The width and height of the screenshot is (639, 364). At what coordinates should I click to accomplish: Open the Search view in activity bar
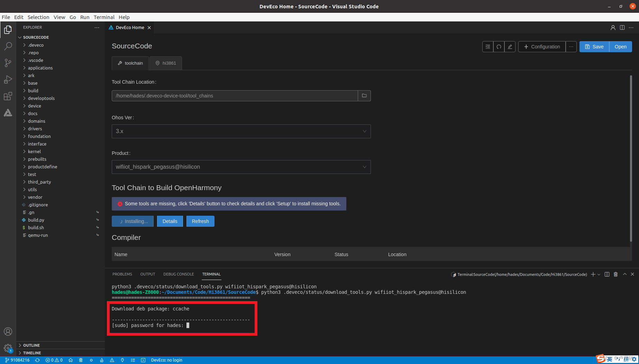(x=8, y=46)
